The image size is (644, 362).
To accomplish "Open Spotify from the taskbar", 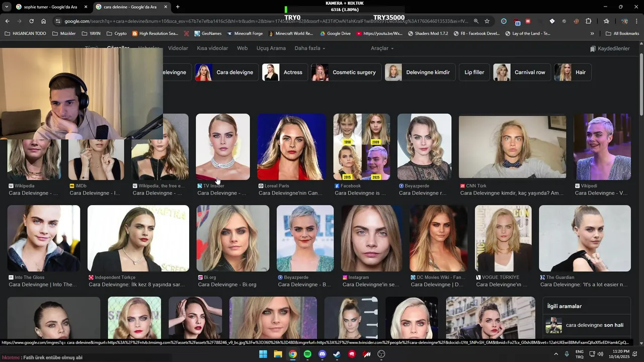I will coord(307,354).
